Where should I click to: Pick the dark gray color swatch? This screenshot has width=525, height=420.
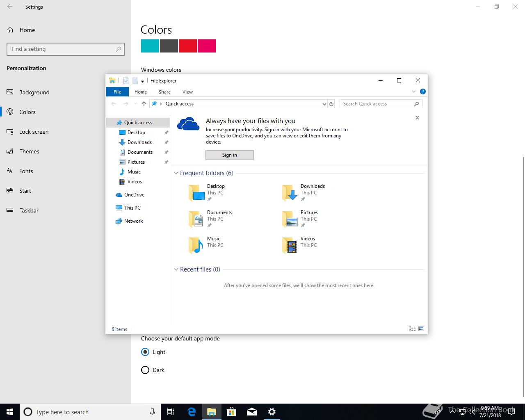point(169,46)
